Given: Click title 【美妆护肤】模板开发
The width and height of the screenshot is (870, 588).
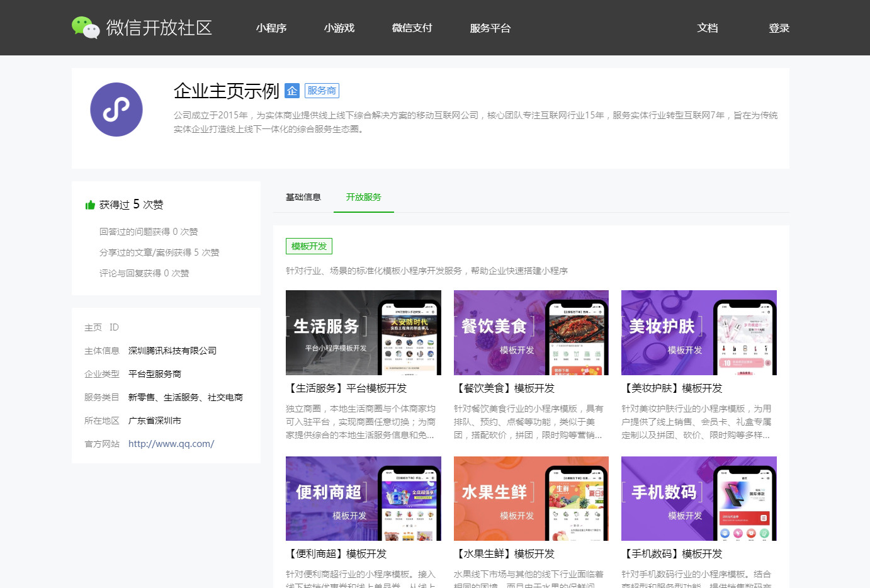Looking at the screenshot, I should click(x=672, y=388).
